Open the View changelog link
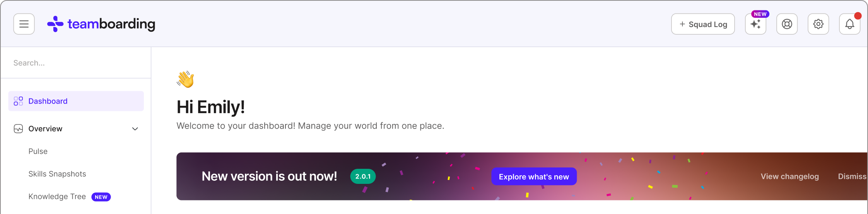This screenshot has width=868, height=214. pyautogui.click(x=789, y=177)
